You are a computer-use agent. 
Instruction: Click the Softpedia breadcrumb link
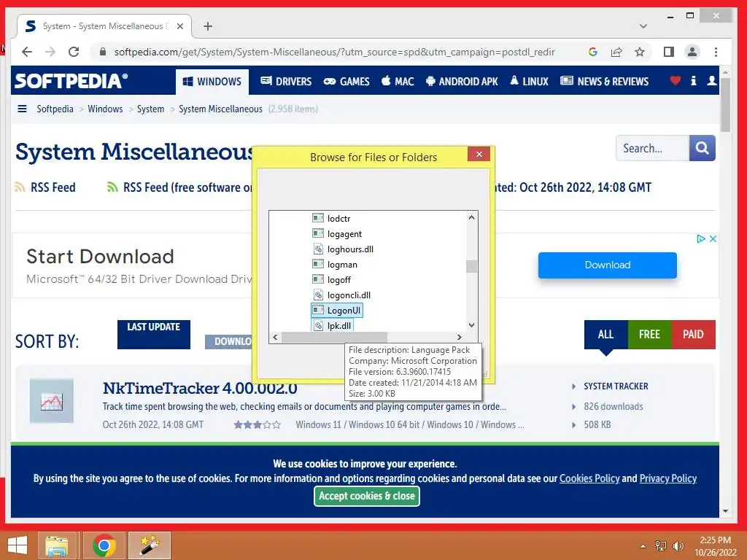point(55,109)
